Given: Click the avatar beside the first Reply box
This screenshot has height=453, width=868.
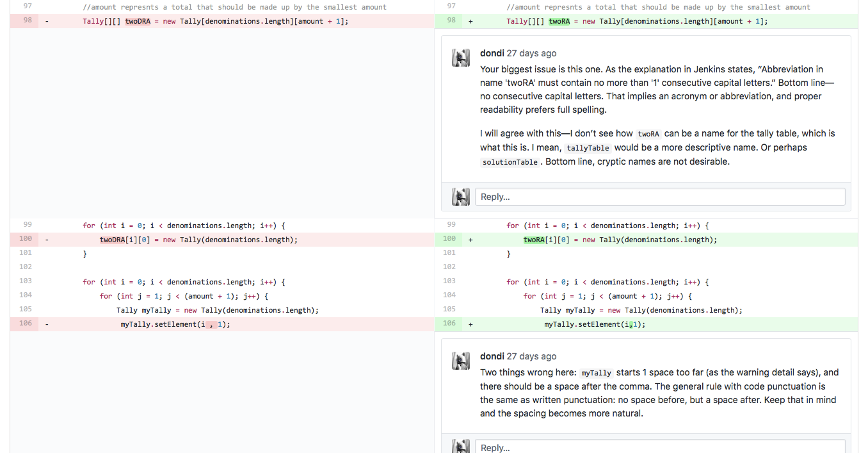Looking at the screenshot, I should pos(461,197).
